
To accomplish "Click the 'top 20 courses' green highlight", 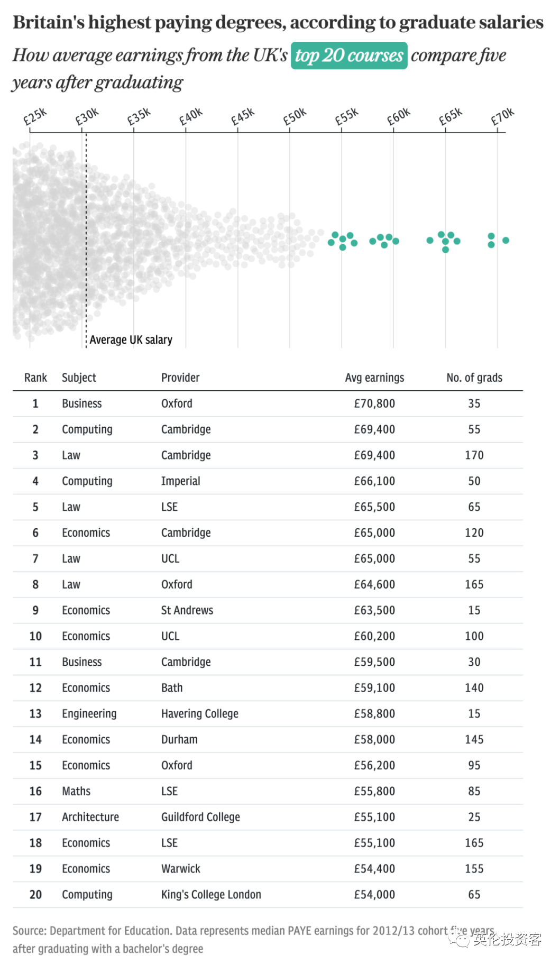I will coord(349,56).
